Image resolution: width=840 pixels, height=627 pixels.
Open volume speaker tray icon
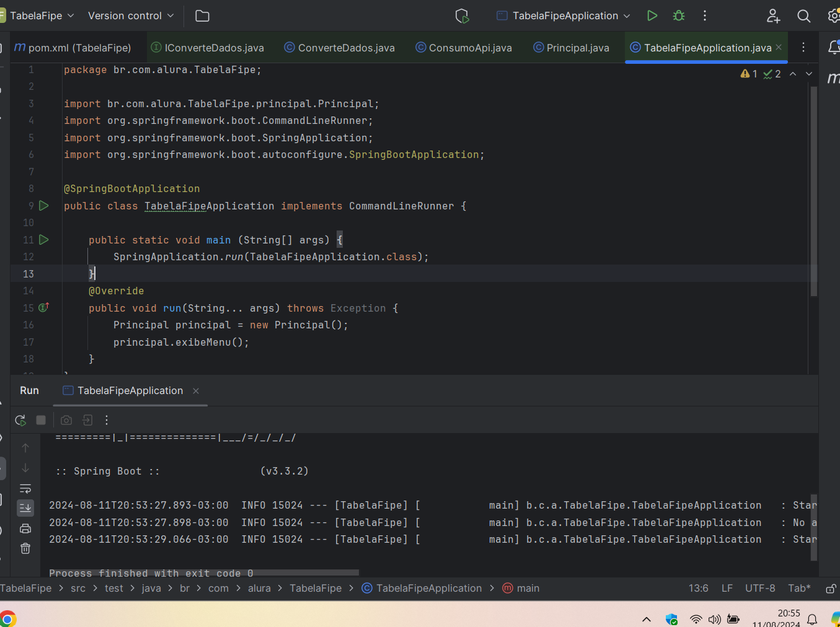[x=714, y=619]
